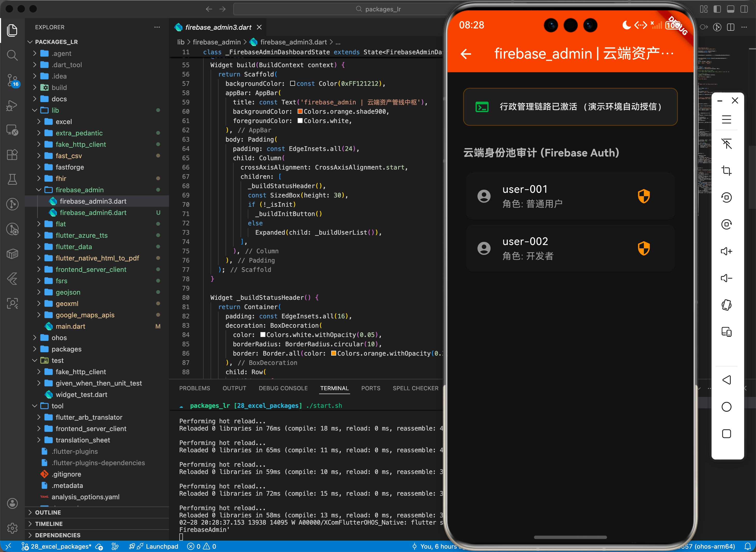Click the split editor icon in editor toolbar

[731, 27]
